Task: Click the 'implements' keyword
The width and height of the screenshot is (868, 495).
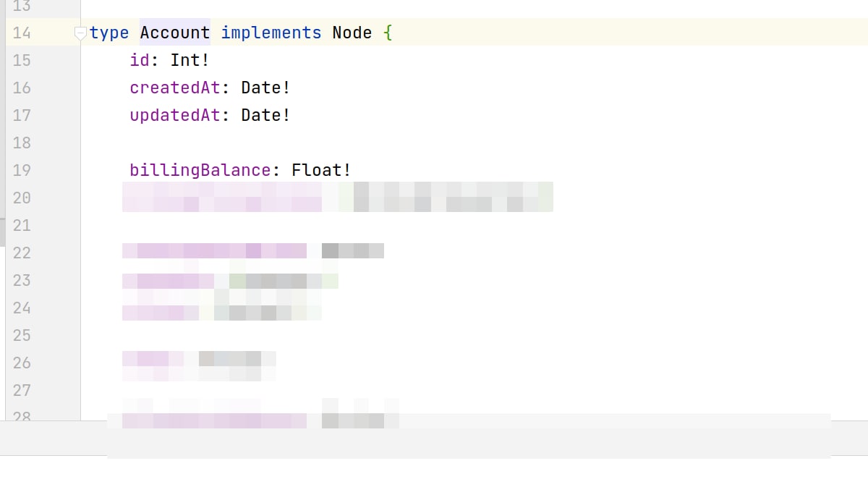Action: point(271,33)
